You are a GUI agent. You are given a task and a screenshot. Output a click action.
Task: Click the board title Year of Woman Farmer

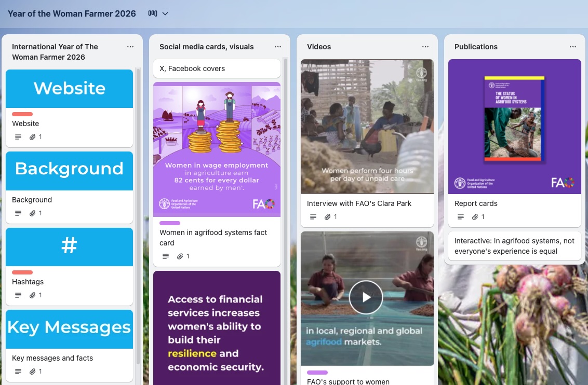72,13
